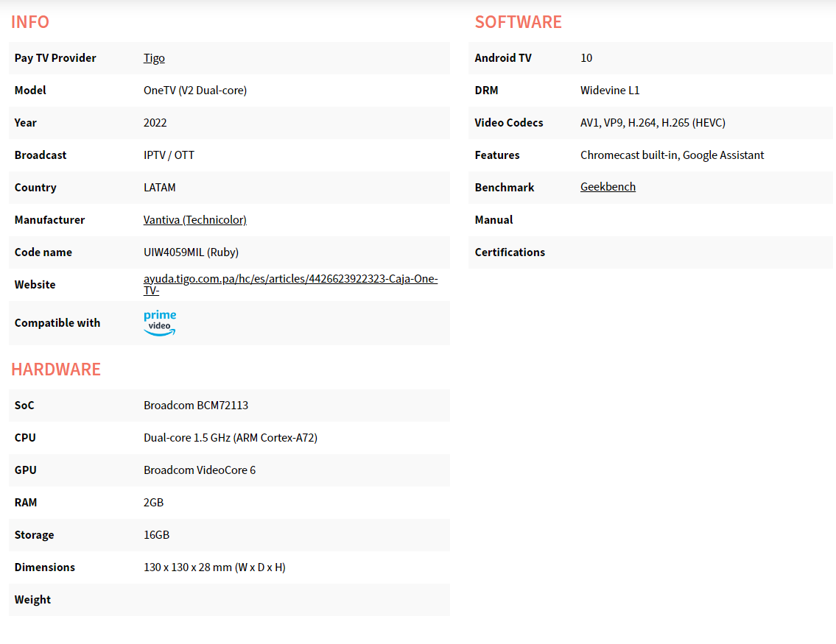
Task: Click the Broadcom VideoCore 6 GPU value
Action: [200, 470]
